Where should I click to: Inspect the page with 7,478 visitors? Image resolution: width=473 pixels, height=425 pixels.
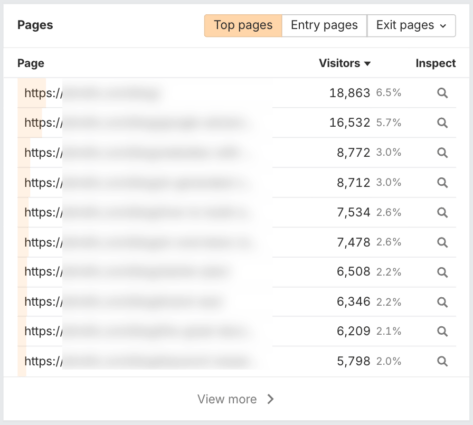coord(442,242)
